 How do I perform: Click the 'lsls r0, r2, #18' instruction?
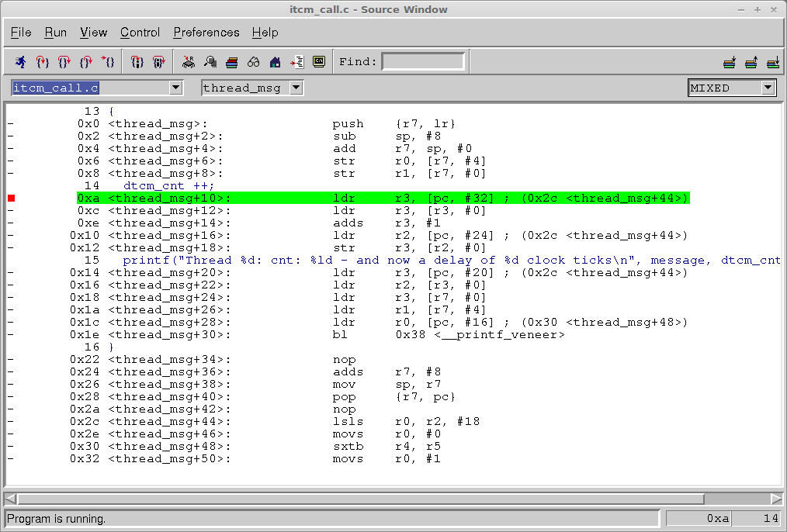[x=406, y=422]
